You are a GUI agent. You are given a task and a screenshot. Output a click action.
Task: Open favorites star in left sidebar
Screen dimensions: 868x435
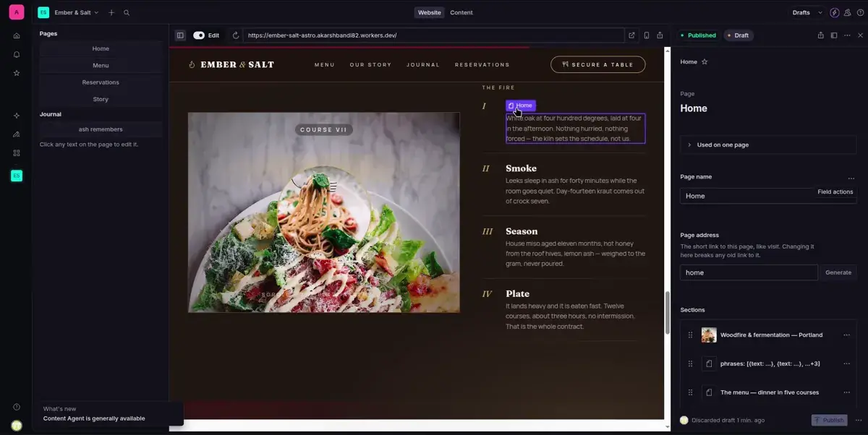click(17, 73)
